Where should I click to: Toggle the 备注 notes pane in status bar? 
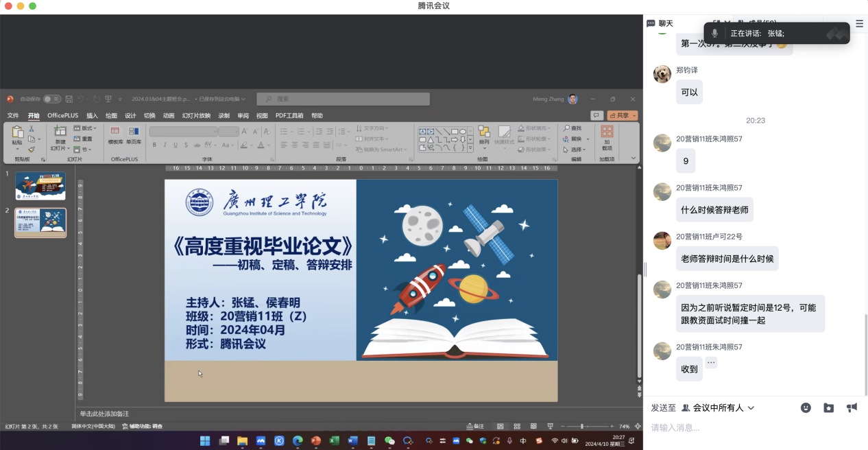(x=475, y=426)
